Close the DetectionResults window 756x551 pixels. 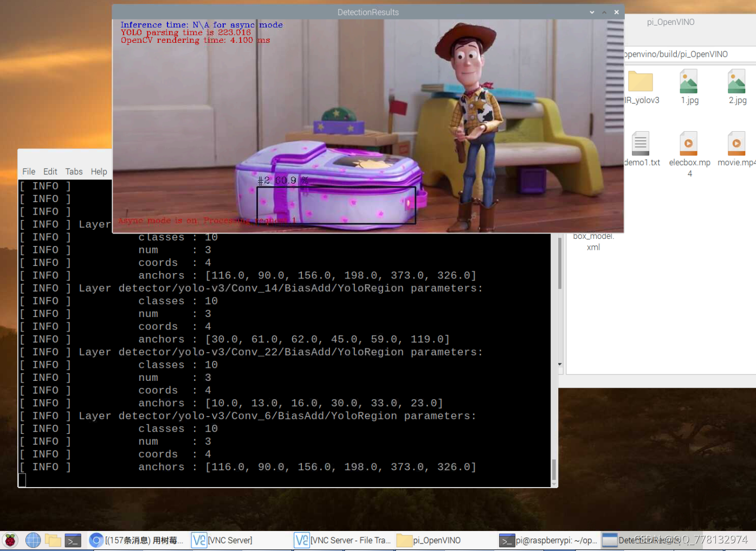617,12
